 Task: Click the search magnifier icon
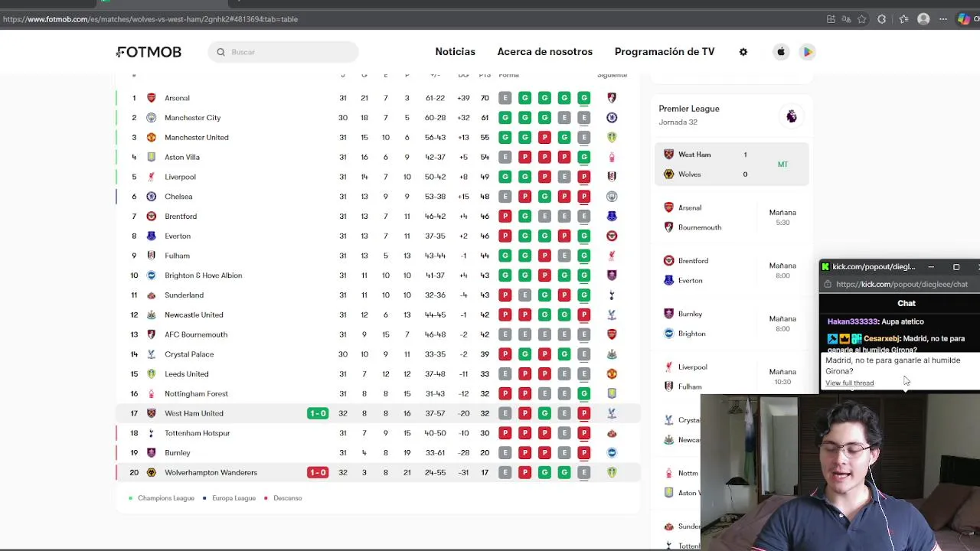coord(220,52)
